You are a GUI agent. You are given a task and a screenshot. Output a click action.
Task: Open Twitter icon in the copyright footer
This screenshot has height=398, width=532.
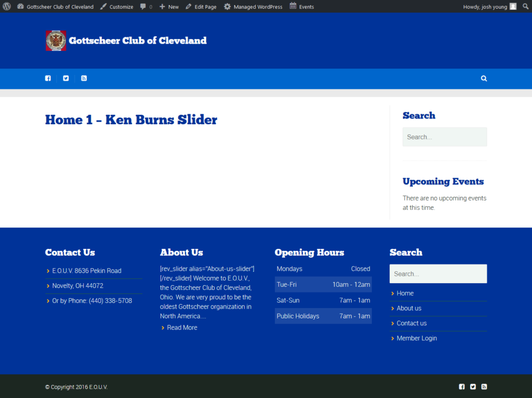[x=473, y=387]
